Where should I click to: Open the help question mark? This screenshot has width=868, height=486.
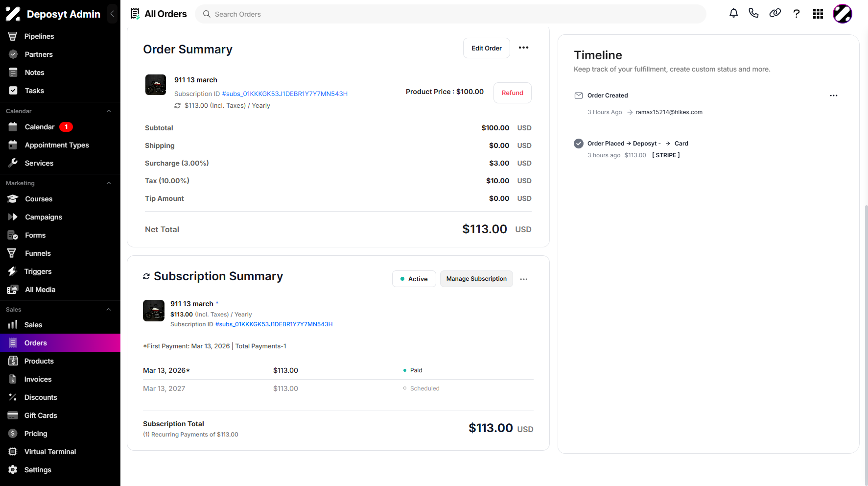(797, 14)
